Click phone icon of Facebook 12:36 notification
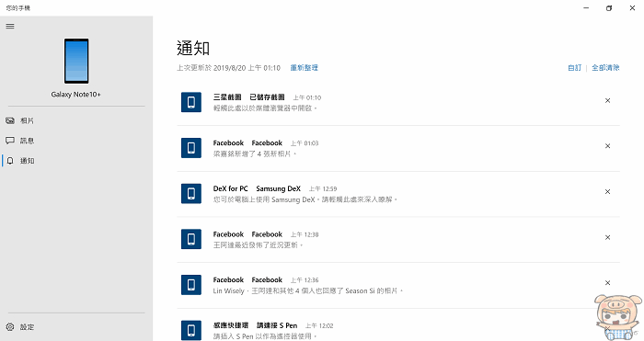 coord(191,285)
